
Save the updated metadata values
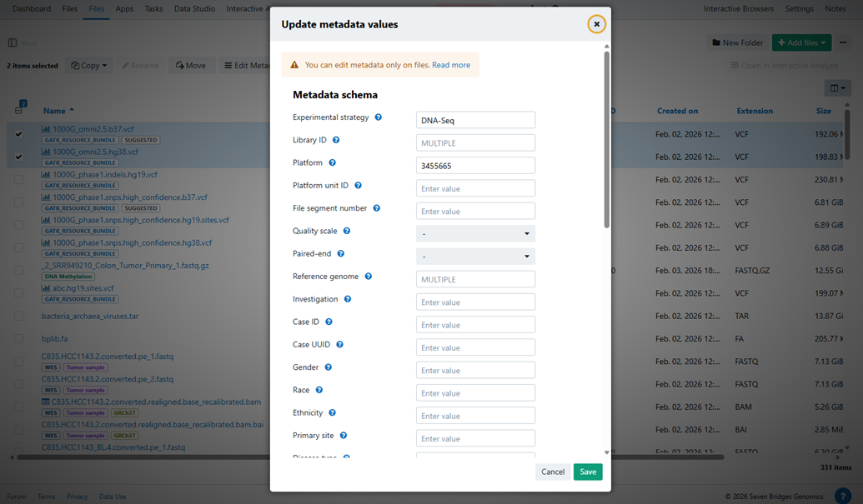tap(587, 472)
